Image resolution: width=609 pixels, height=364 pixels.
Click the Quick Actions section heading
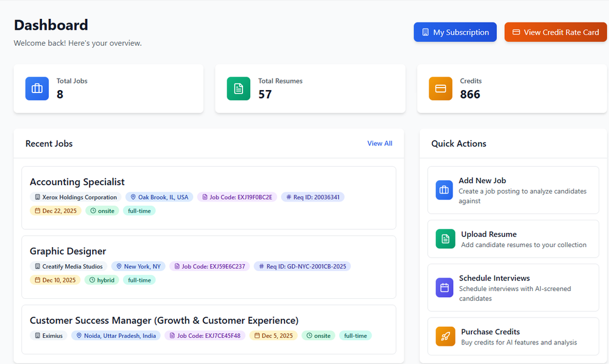[459, 144]
